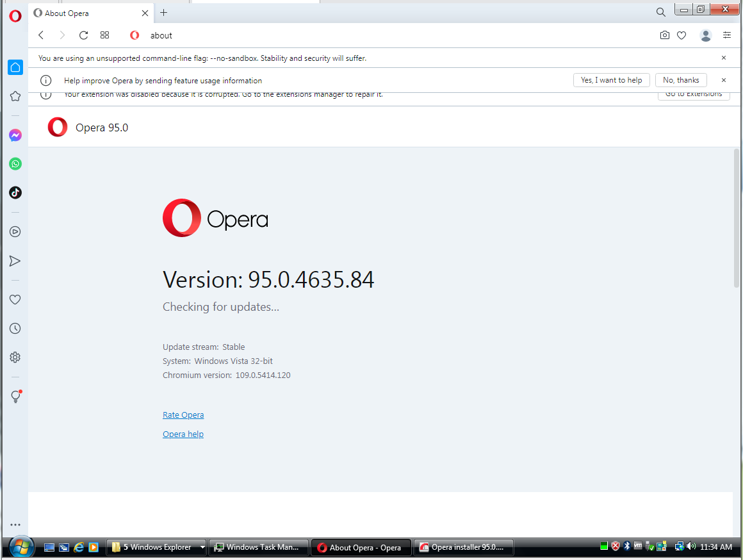Click the Opera 95.0 page header
The width and height of the screenshot is (743, 560).
click(101, 128)
